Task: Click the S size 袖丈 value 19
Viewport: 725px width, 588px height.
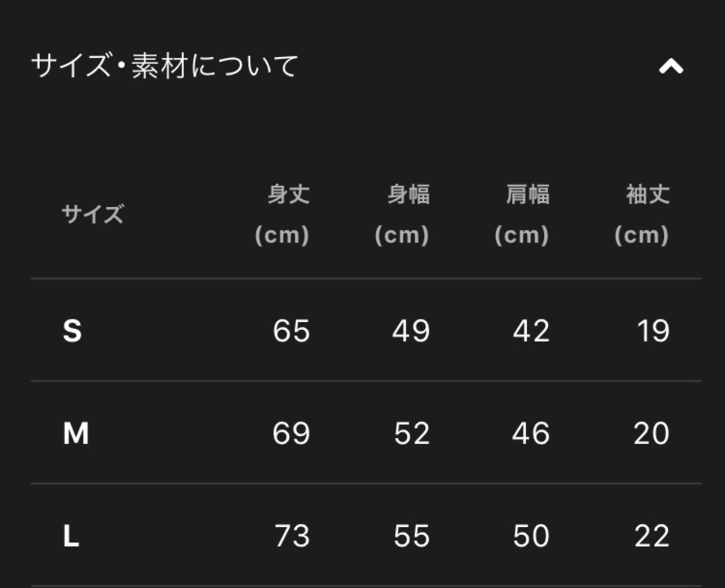Action: 653,331
